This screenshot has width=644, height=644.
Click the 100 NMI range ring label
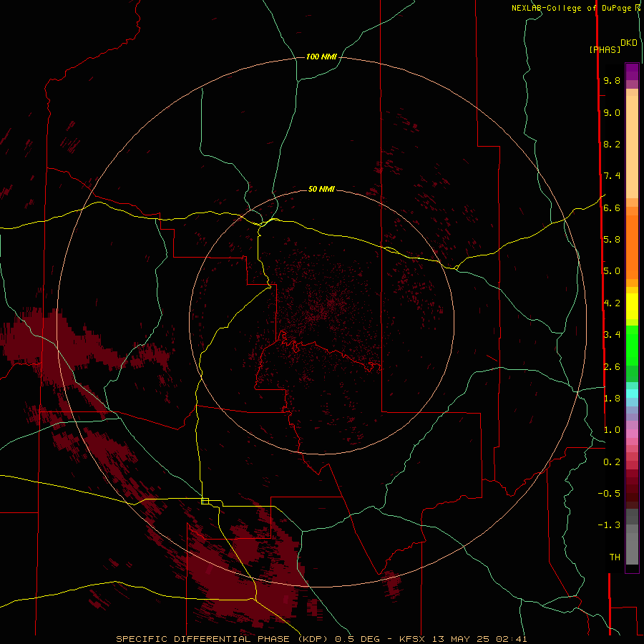pos(321,57)
